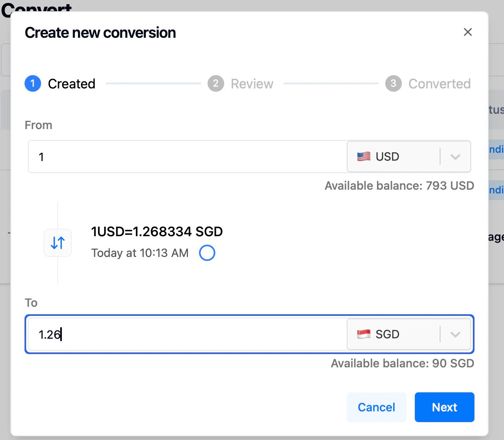Click the step 1 Created circle
The width and height of the screenshot is (504, 440).
pos(33,83)
